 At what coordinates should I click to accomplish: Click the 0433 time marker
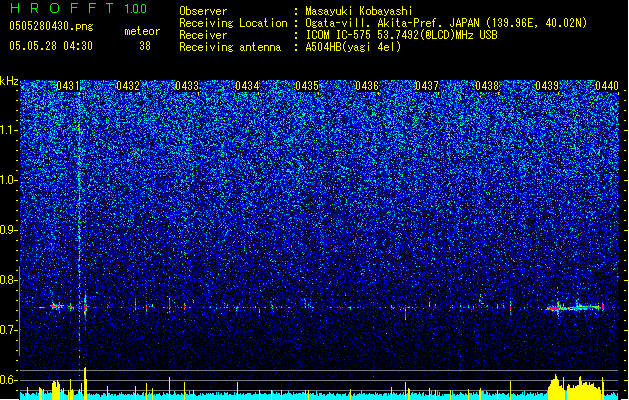tap(187, 86)
